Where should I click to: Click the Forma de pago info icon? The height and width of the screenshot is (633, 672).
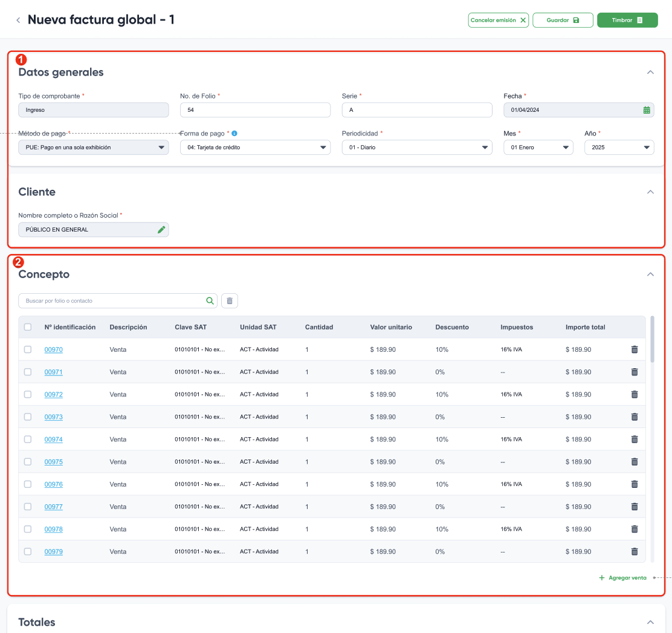click(x=234, y=134)
